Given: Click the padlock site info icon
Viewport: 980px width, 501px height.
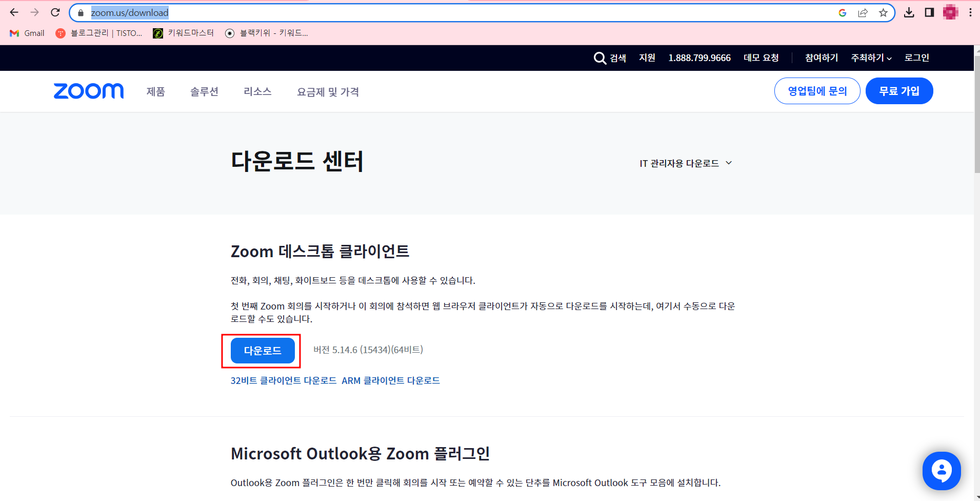Looking at the screenshot, I should coord(81,13).
